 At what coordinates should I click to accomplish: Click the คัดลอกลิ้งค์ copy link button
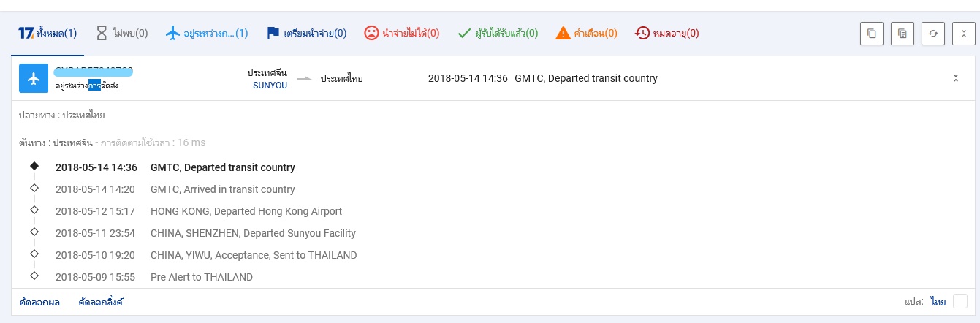[x=101, y=302]
